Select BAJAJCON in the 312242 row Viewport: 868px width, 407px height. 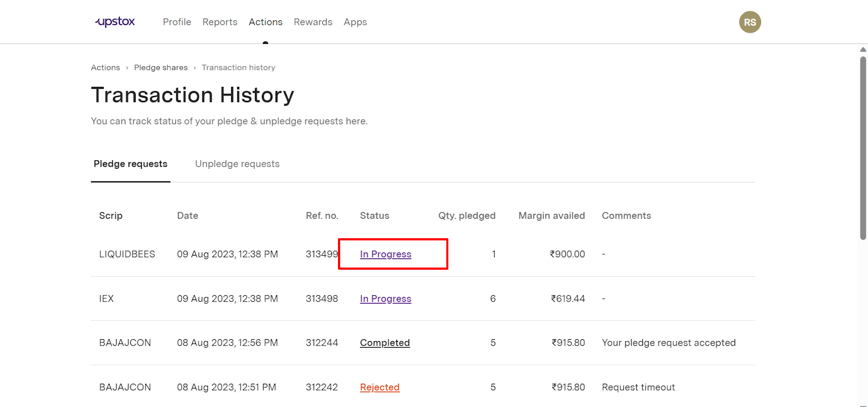(x=125, y=387)
